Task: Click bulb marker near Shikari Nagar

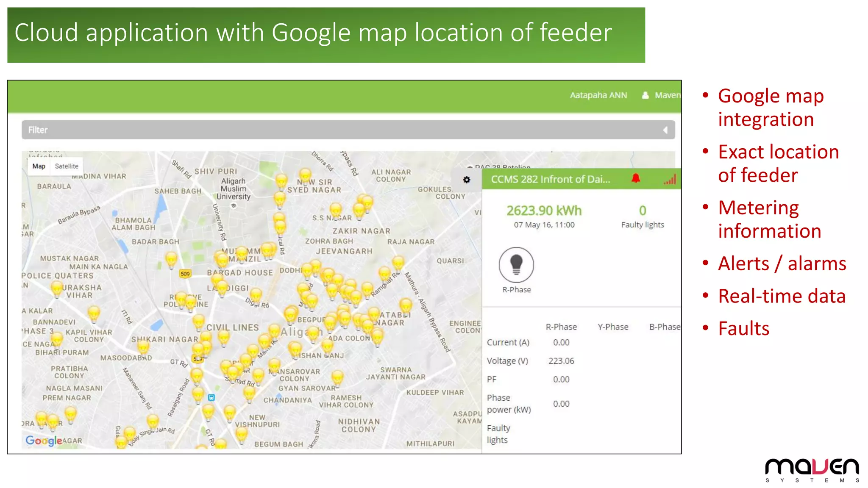Action: pyautogui.click(x=144, y=347)
